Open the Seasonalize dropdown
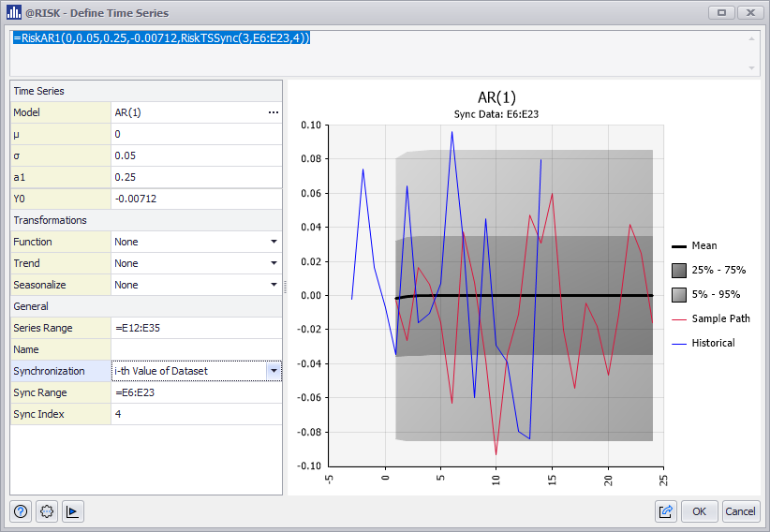Screen dimensions: 770x532 pyautogui.click(x=273, y=285)
